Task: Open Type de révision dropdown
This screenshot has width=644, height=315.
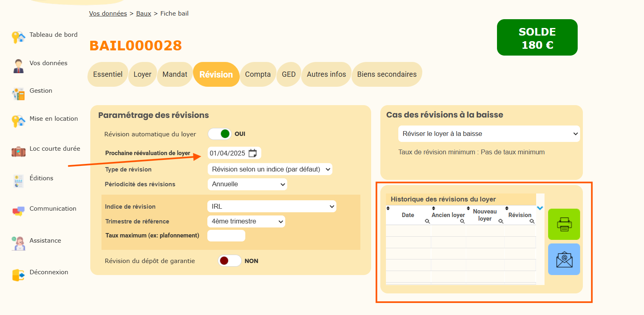Action: [270, 169]
